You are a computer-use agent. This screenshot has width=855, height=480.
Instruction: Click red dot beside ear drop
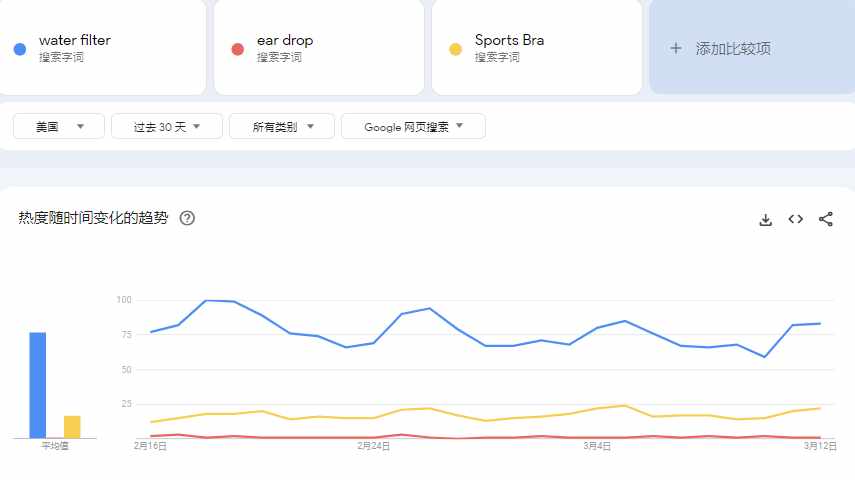point(237,48)
